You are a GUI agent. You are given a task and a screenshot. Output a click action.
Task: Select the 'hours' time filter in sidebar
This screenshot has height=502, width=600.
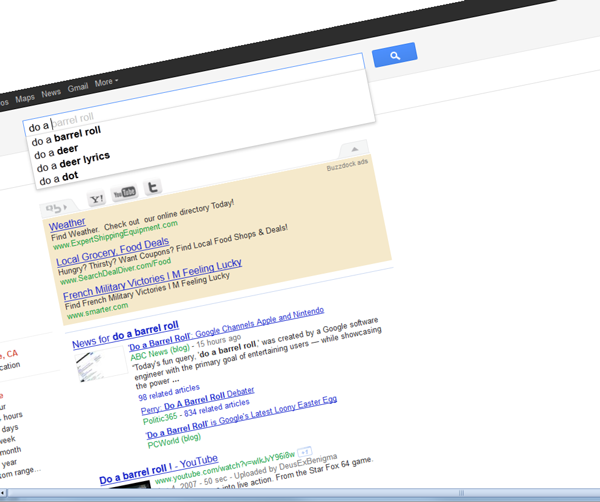[13, 416]
